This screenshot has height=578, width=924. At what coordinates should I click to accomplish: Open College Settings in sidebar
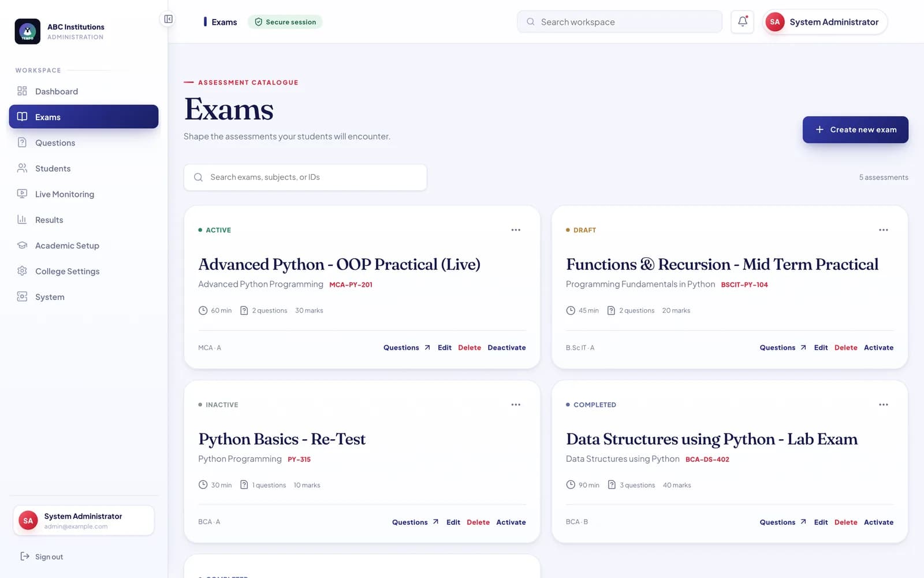point(84,271)
